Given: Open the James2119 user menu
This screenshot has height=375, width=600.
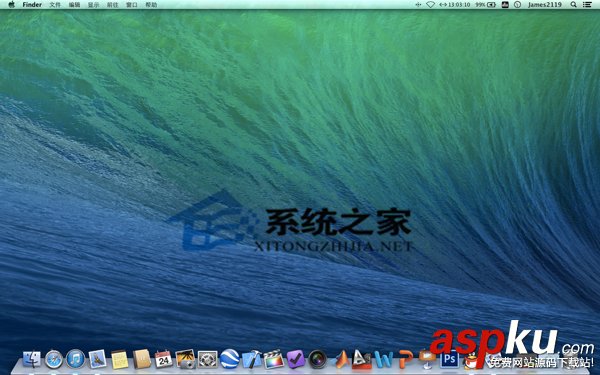Looking at the screenshot, I should click(545, 5).
